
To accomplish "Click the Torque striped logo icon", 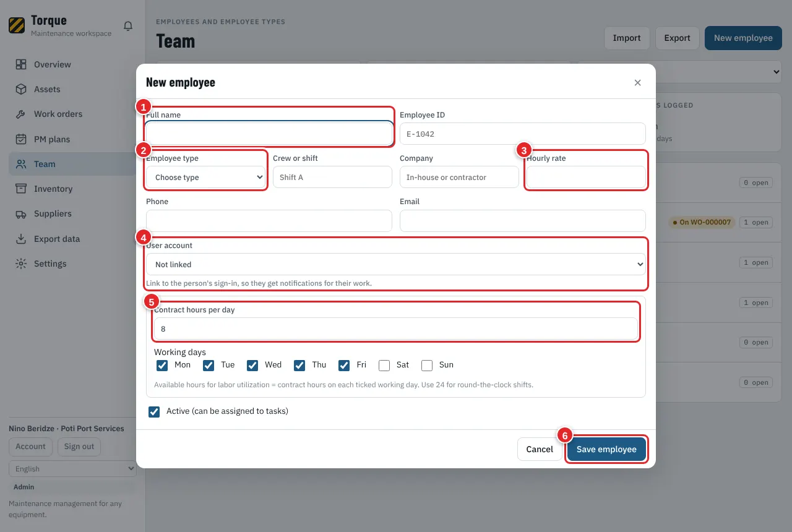I will tap(17, 25).
